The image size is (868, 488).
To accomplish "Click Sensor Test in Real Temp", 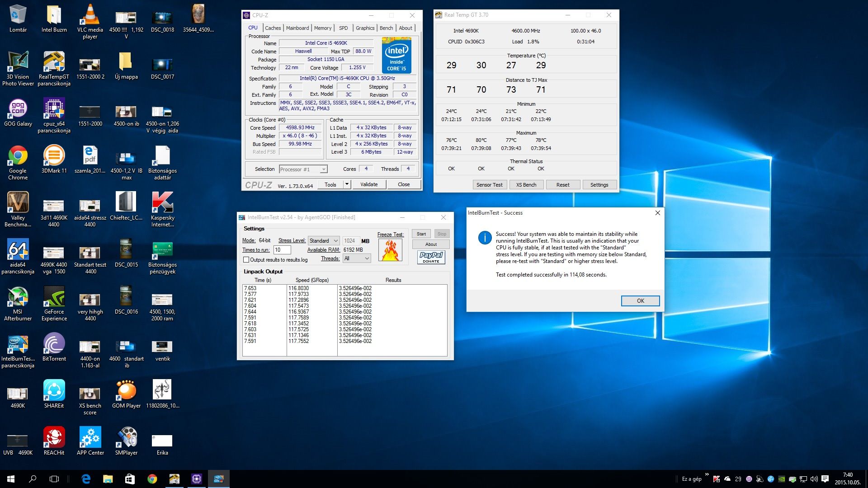I will [490, 185].
